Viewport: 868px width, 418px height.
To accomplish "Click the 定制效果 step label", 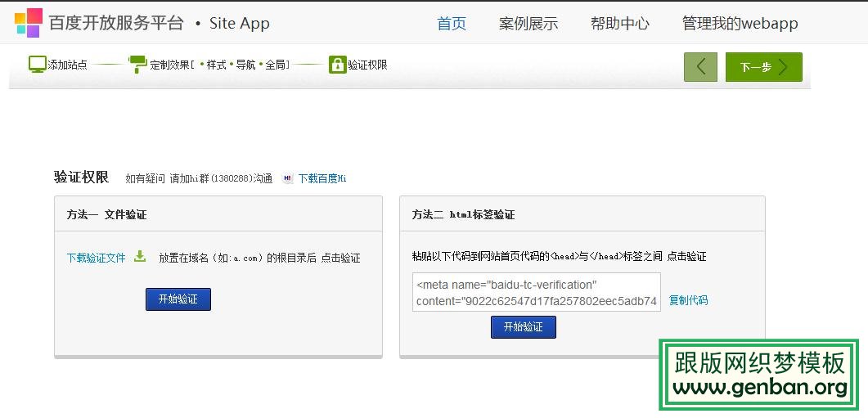I will pos(169,65).
